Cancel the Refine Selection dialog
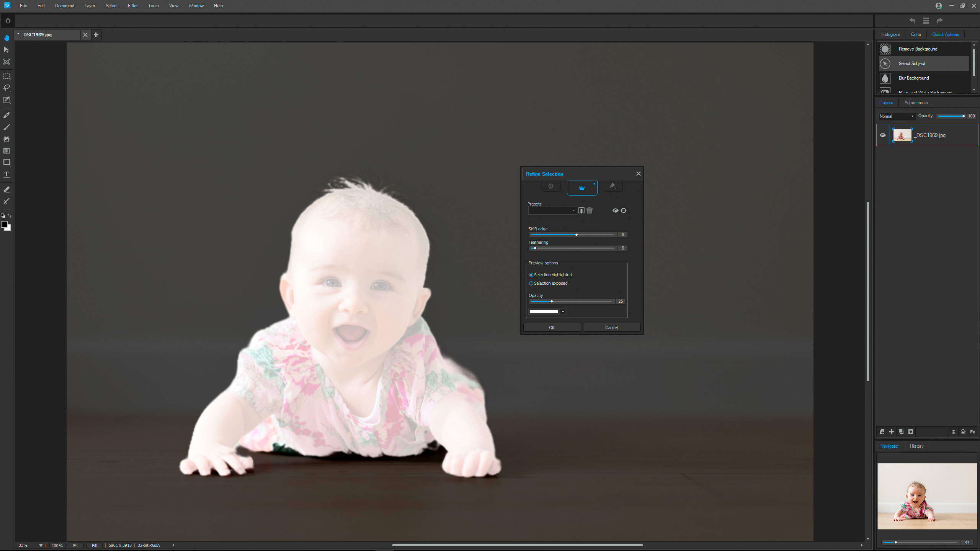Viewport: 980px width, 551px height. click(611, 328)
